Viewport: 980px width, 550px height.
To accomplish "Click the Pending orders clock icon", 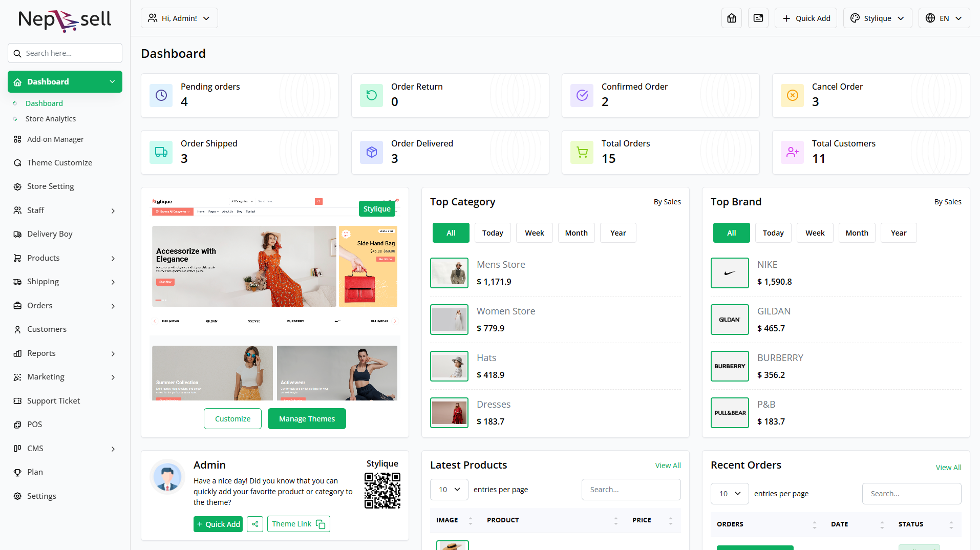I will [x=161, y=95].
